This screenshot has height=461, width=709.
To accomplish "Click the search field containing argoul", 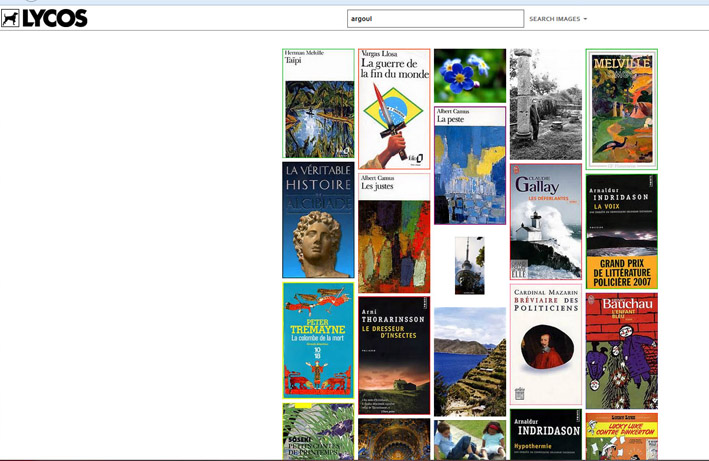I will (435, 19).
